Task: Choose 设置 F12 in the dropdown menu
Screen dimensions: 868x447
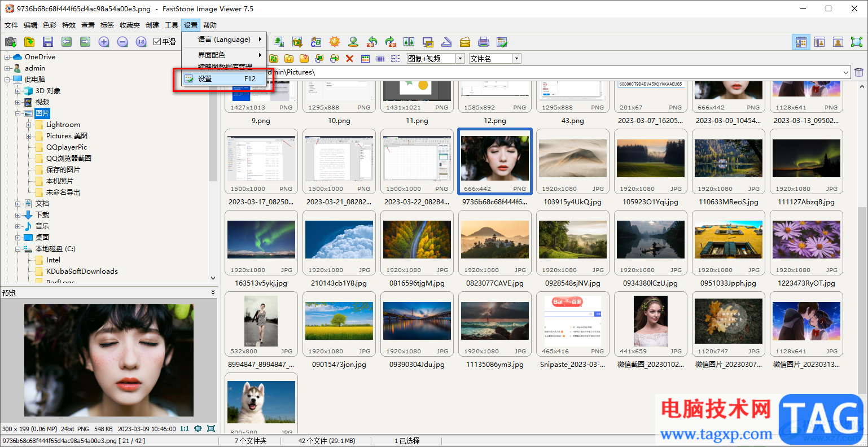Action: [224, 79]
